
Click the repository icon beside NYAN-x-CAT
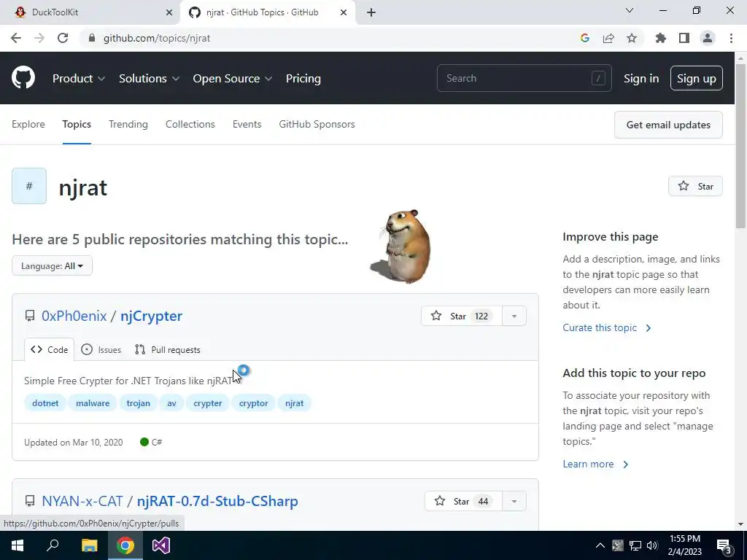click(30, 501)
